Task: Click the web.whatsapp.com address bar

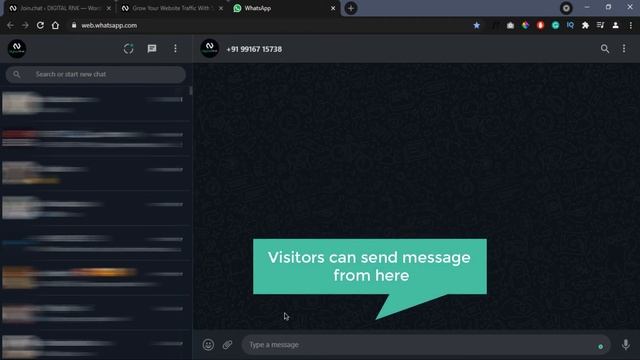Action: point(109,25)
